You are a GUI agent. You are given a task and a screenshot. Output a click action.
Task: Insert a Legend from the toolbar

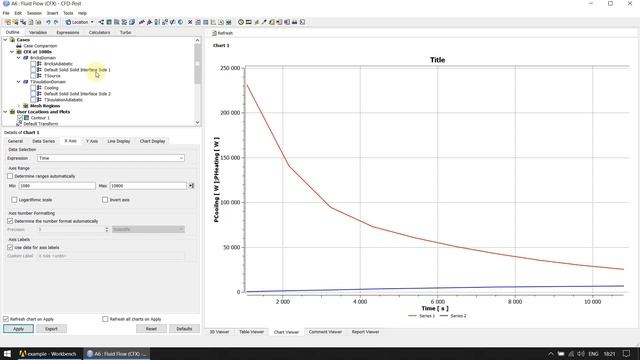(x=157, y=22)
